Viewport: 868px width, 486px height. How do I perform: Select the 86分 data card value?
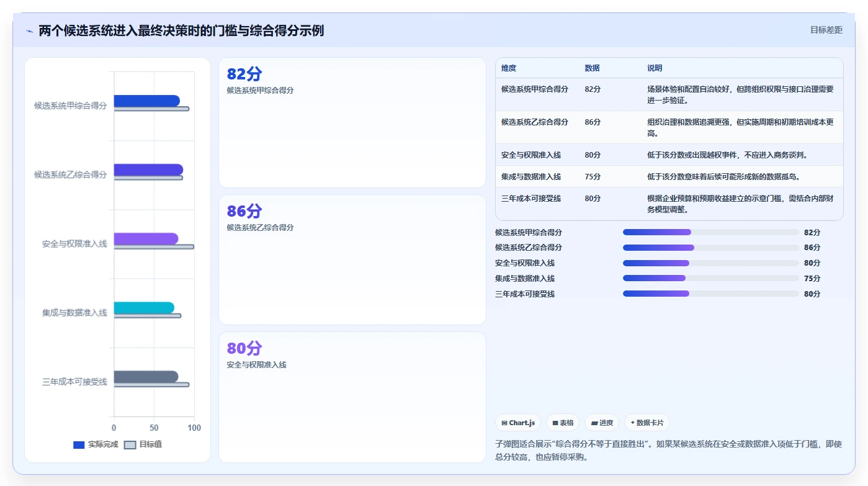tap(244, 212)
